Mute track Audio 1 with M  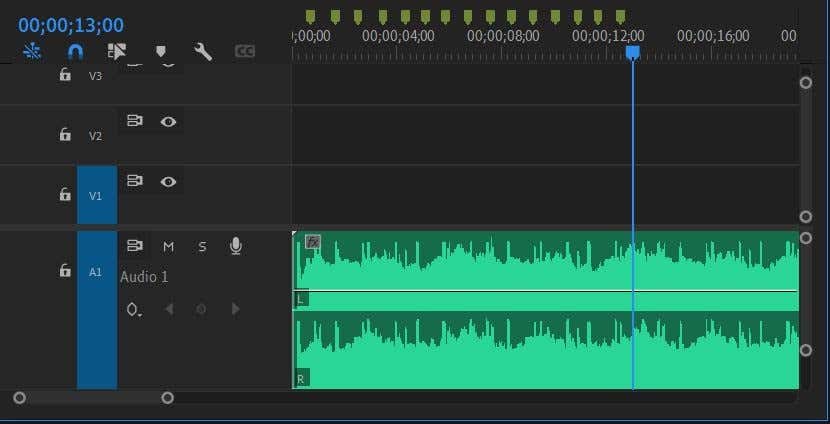click(x=168, y=247)
